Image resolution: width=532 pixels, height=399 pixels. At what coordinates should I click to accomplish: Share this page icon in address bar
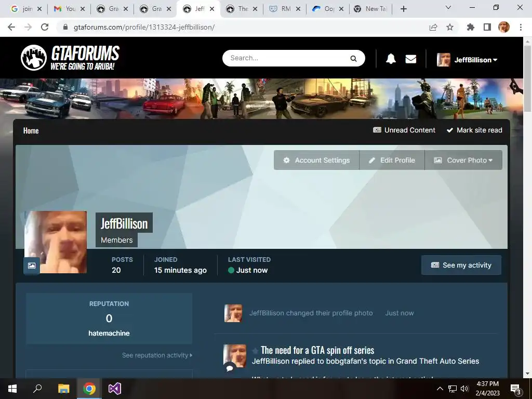pyautogui.click(x=433, y=27)
